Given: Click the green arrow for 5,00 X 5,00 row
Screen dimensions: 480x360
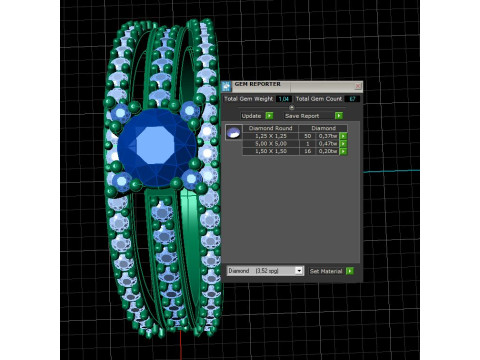Looking at the screenshot, I should pyautogui.click(x=343, y=144).
